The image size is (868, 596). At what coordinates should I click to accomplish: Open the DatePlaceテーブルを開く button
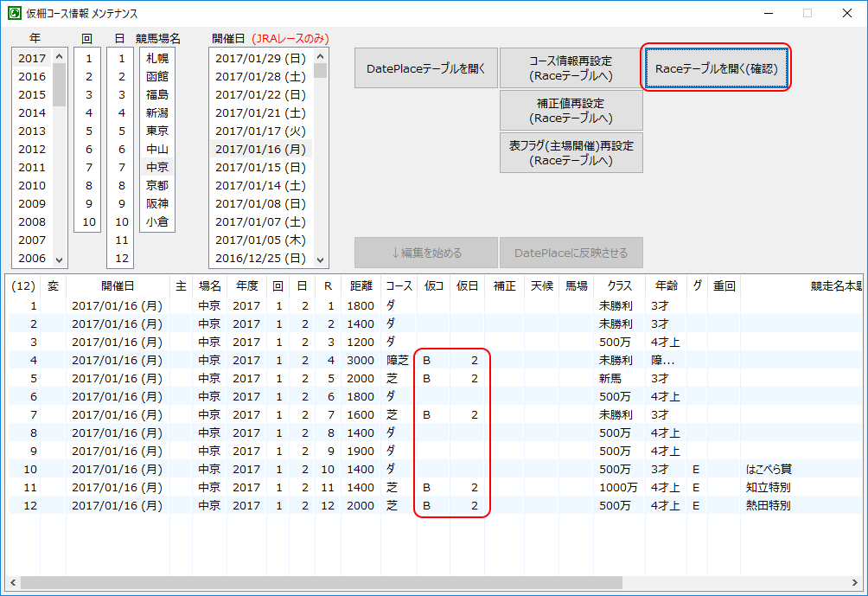[425, 68]
